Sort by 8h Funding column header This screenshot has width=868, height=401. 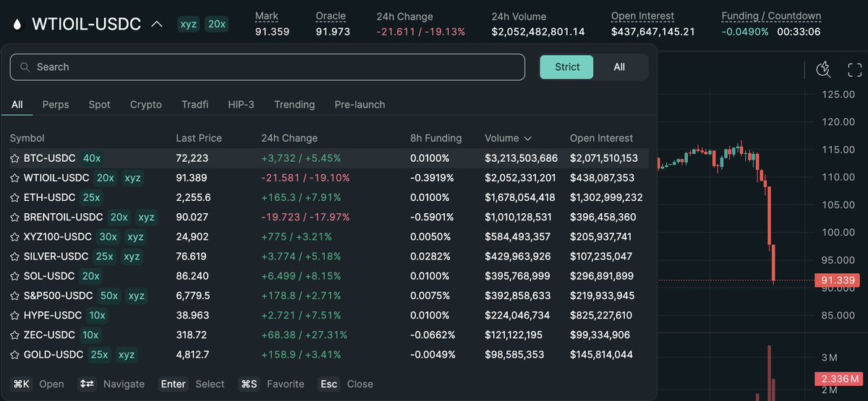[x=436, y=138]
